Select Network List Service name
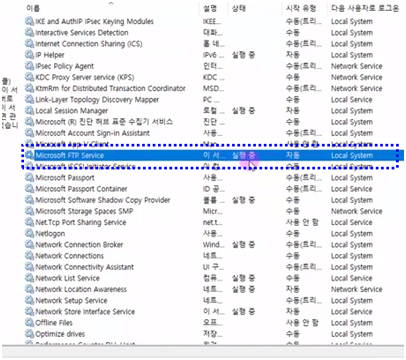406x360 pixels. point(68,278)
